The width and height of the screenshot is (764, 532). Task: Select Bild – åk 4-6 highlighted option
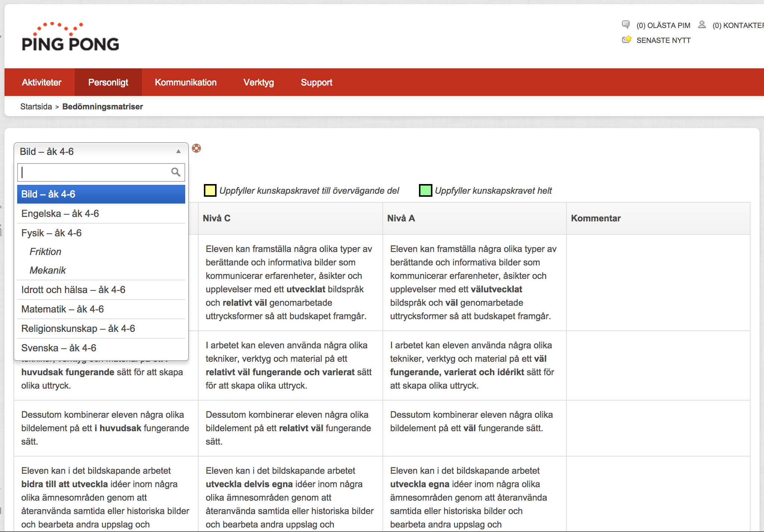click(101, 194)
